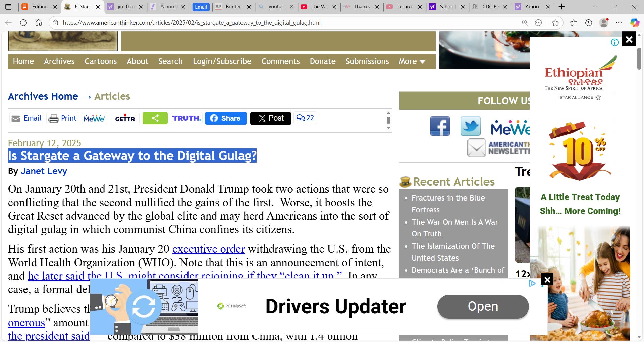This screenshot has height=342, width=644.
Task: Open the Home navigation item
Action: 23,61
